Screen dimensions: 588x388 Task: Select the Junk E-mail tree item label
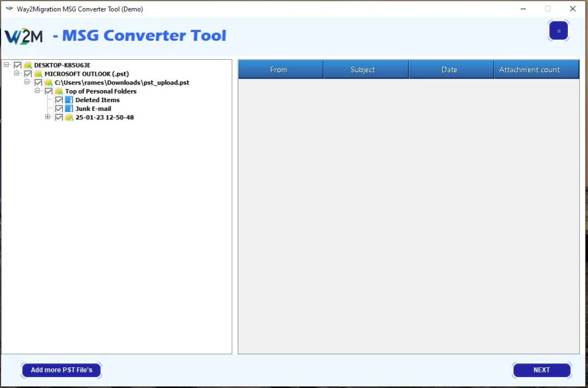tap(93, 108)
